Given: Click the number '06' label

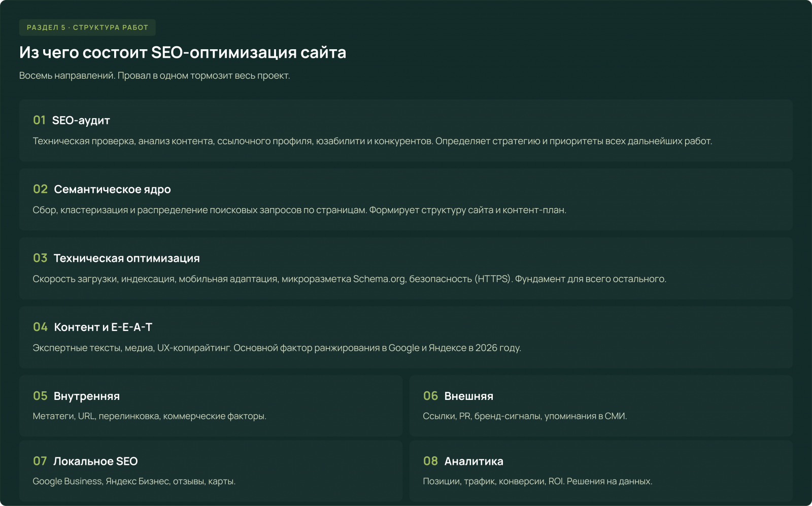Looking at the screenshot, I should click(x=430, y=396).
